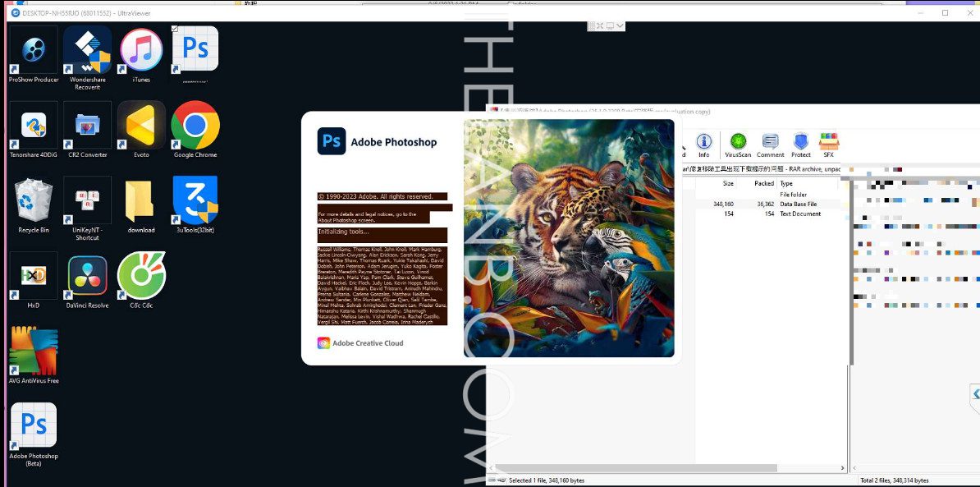Select the Google Chrome desktop icon
The width and height of the screenshot is (980, 487).
coord(195,128)
